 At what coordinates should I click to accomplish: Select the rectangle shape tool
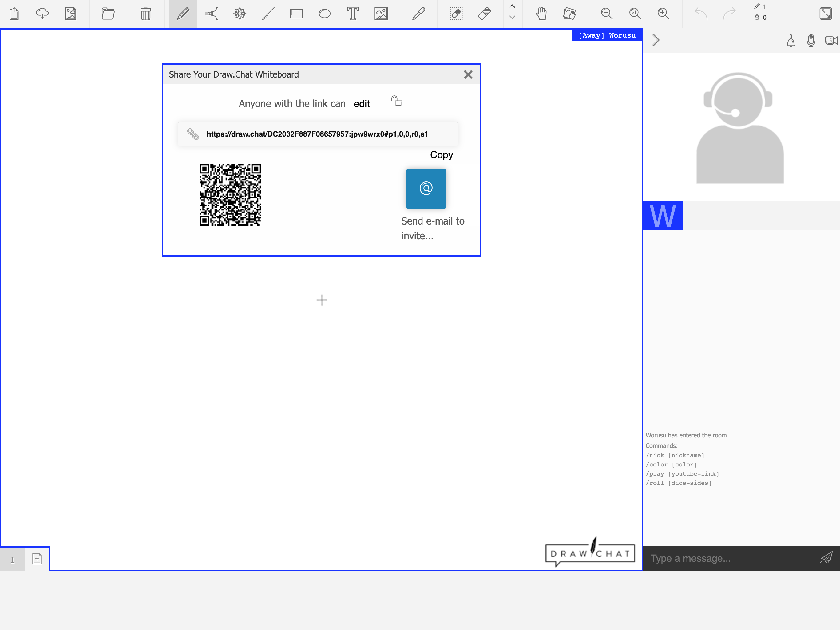pos(296,14)
